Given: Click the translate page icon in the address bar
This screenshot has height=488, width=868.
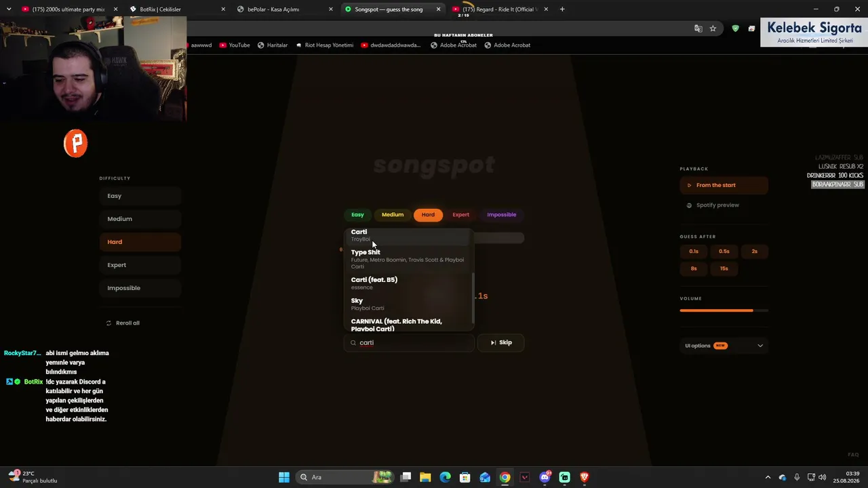Looking at the screenshot, I should click(x=698, y=28).
